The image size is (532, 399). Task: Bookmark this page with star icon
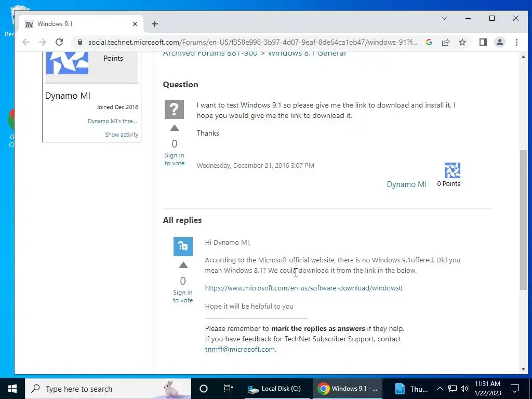click(x=462, y=42)
